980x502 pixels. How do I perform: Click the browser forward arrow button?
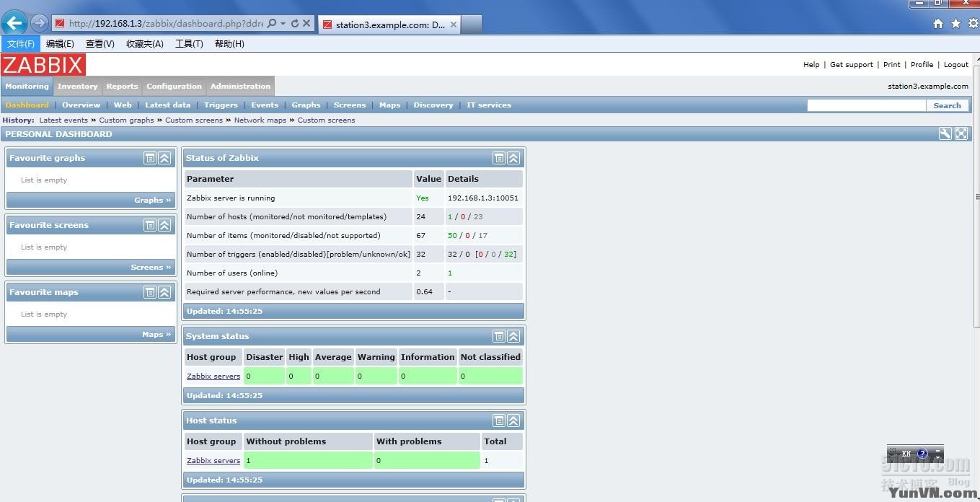coord(40,23)
